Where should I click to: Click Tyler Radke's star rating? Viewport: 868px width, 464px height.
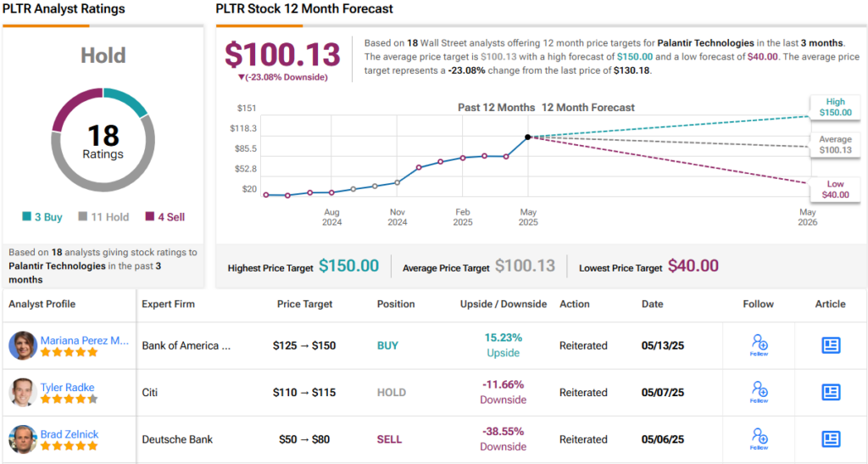[69, 400]
